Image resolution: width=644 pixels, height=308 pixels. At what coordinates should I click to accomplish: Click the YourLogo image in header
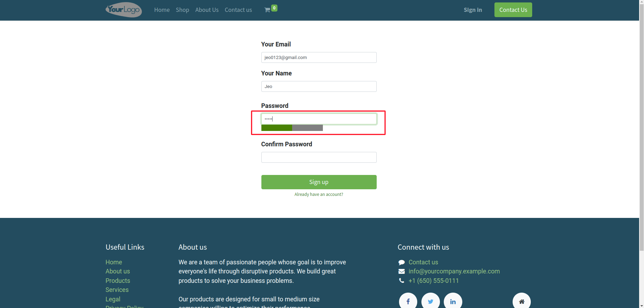point(124,10)
